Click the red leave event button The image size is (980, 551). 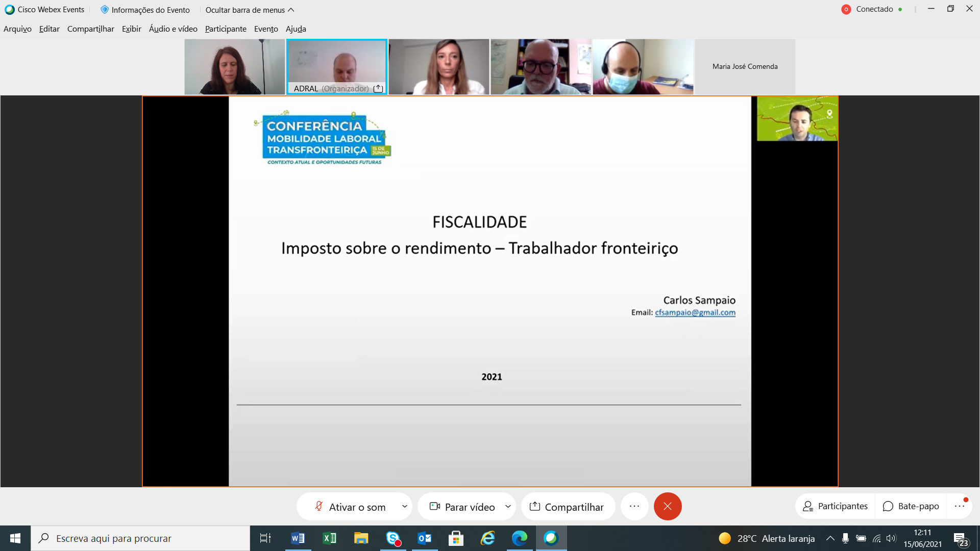pyautogui.click(x=667, y=506)
